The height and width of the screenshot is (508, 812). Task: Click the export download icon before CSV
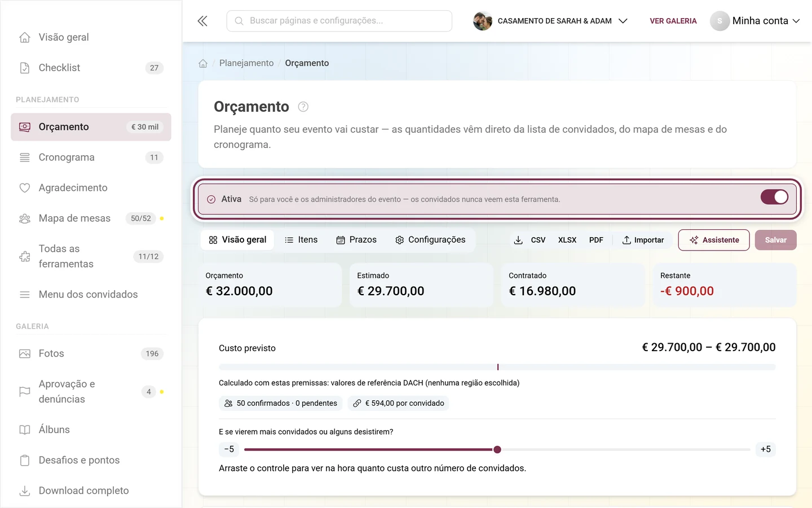click(x=518, y=240)
